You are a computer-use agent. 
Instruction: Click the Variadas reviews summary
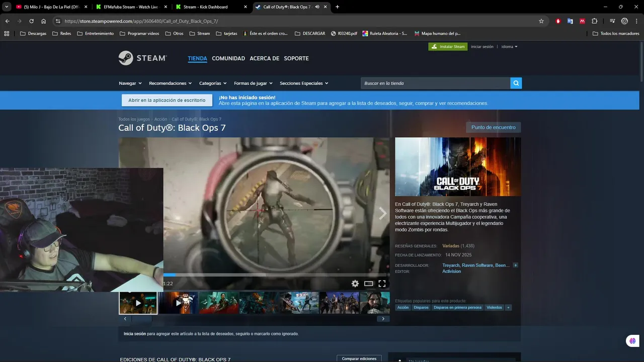pos(451,246)
